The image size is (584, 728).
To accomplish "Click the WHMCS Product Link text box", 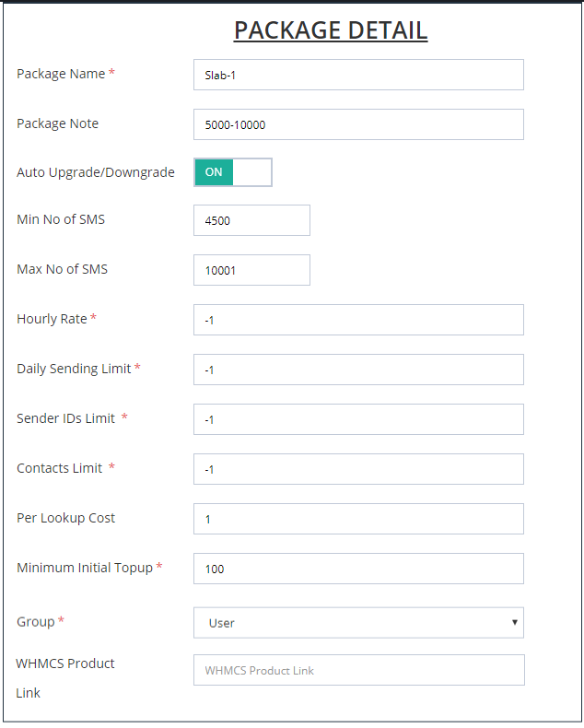I will 358,670.
